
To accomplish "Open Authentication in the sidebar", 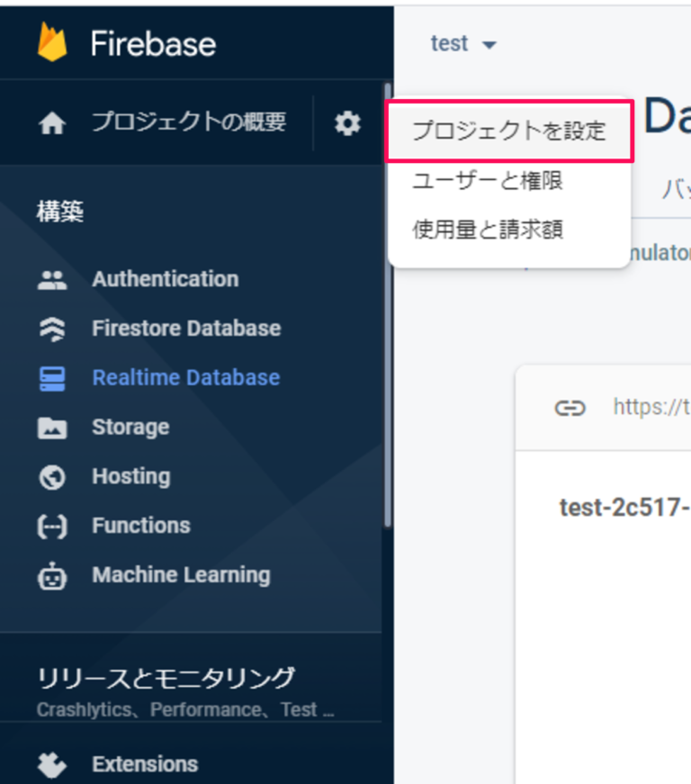I will coord(166,279).
